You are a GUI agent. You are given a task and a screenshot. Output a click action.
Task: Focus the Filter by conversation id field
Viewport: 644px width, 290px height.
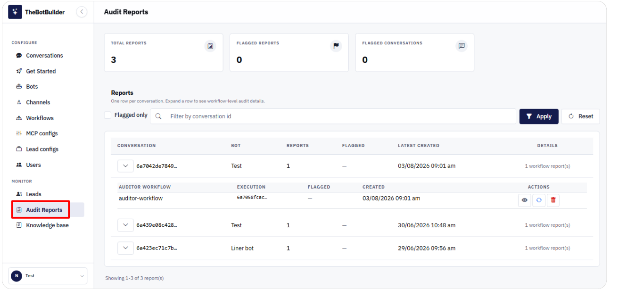pyautogui.click(x=333, y=116)
